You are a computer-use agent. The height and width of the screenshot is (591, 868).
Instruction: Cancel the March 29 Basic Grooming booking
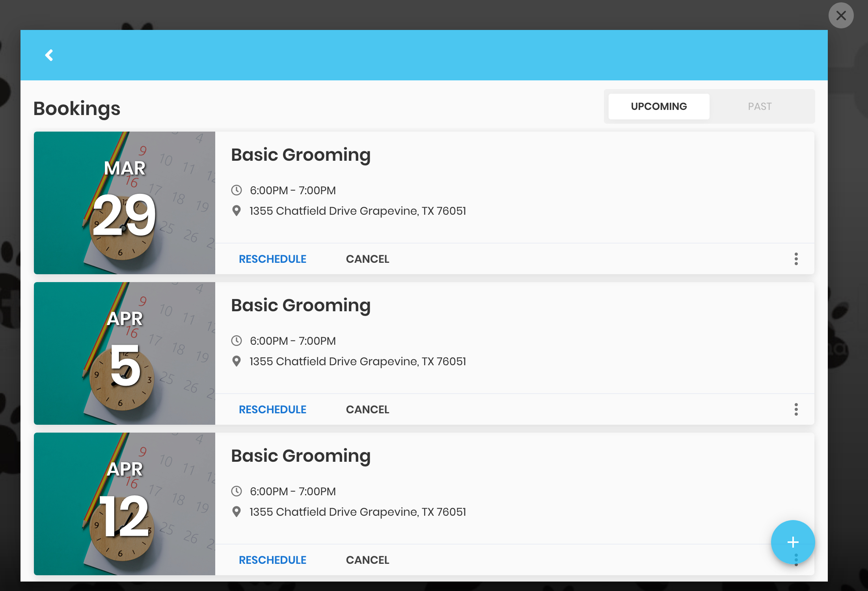pos(367,259)
